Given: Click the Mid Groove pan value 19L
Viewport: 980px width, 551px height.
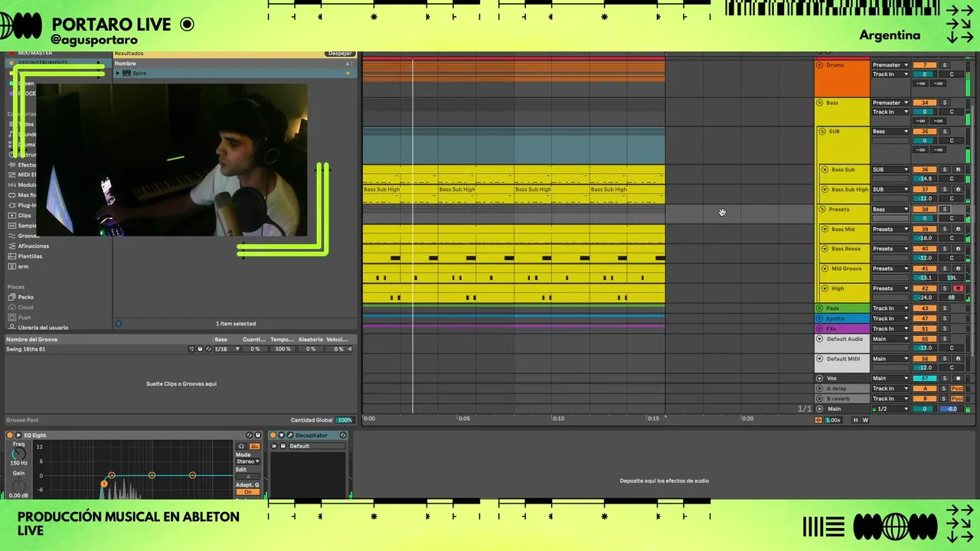Looking at the screenshot, I should pyautogui.click(x=952, y=278).
